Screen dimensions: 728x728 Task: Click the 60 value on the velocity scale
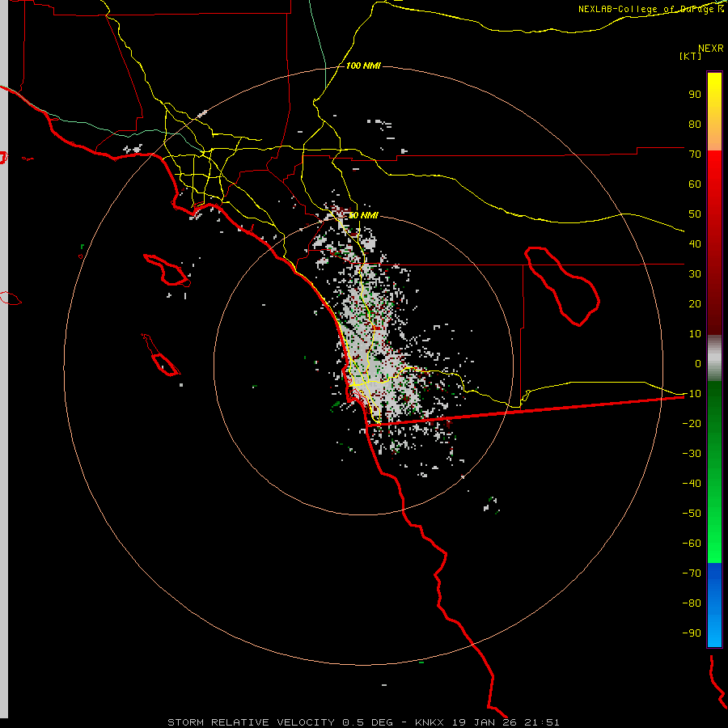tap(695, 184)
